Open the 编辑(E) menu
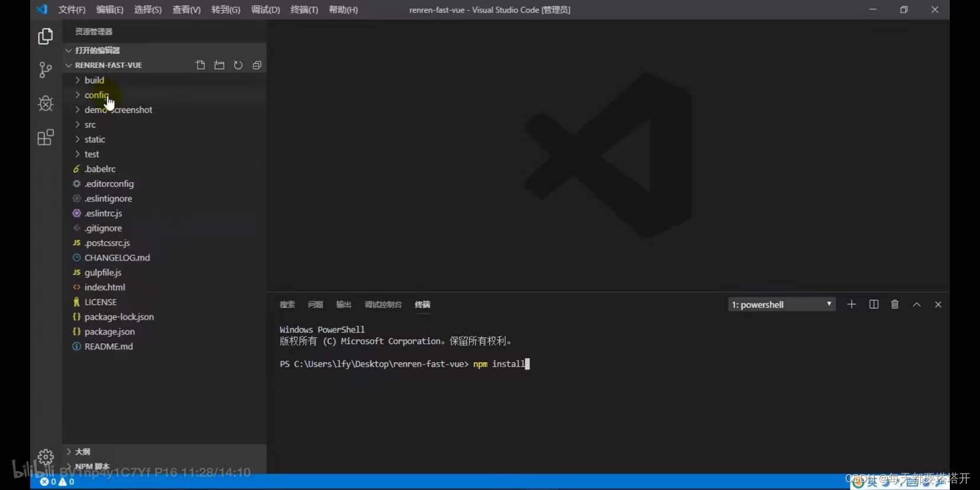 click(109, 9)
